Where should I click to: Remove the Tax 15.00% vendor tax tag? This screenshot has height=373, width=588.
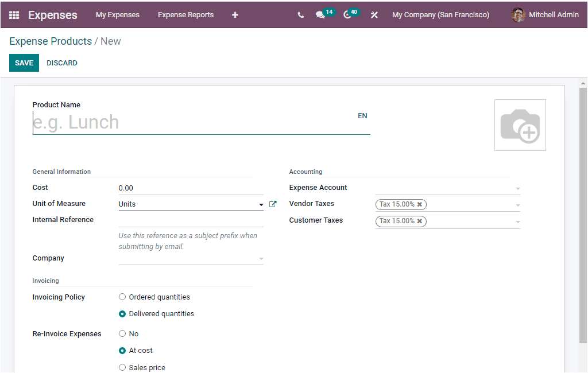pyautogui.click(x=419, y=204)
